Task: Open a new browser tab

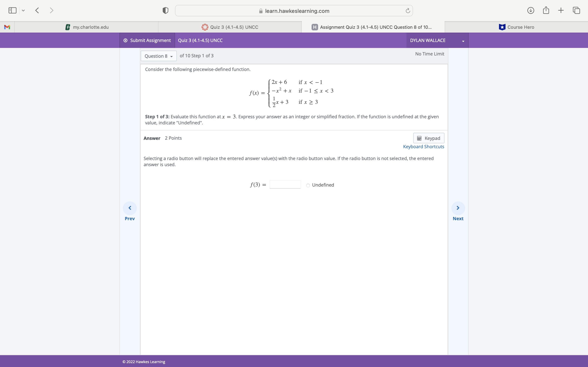Action: (x=561, y=10)
